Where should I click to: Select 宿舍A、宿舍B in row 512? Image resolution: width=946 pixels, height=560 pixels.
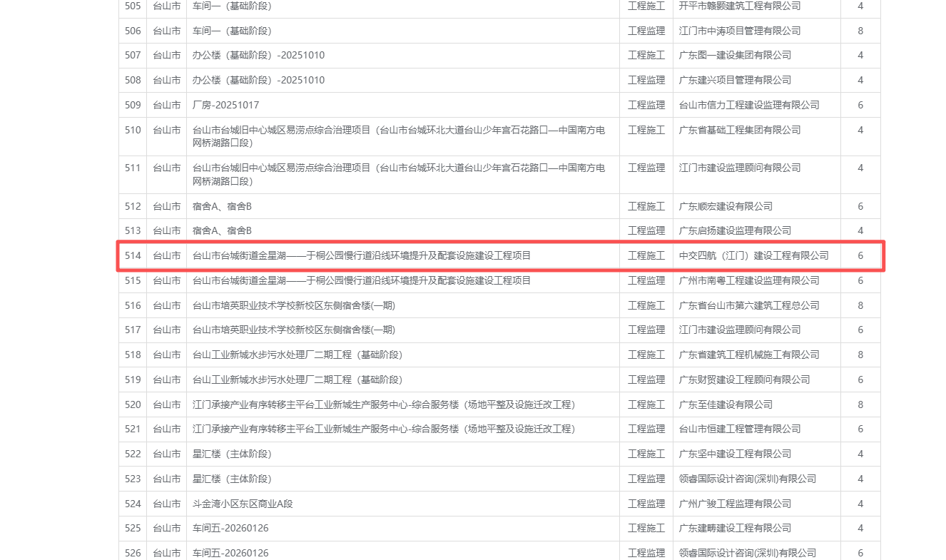222,206
